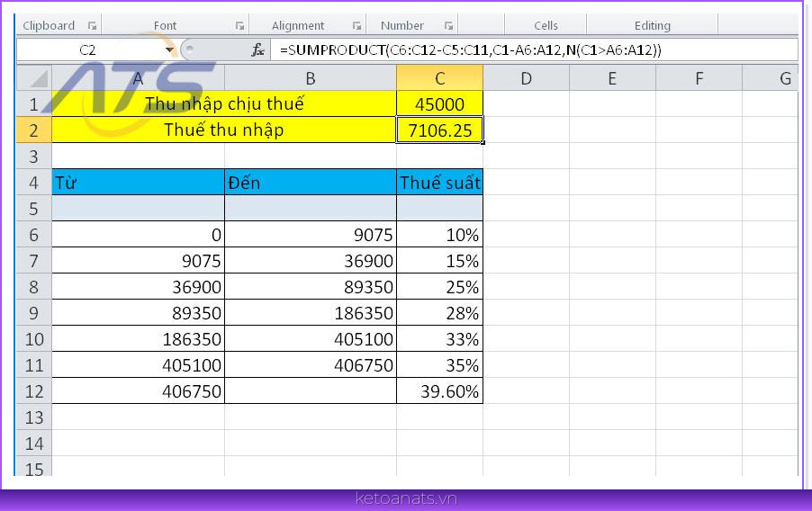This screenshot has width=812, height=511.
Task: Open the Alignment dialog launcher
Action: click(x=356, y=25)
